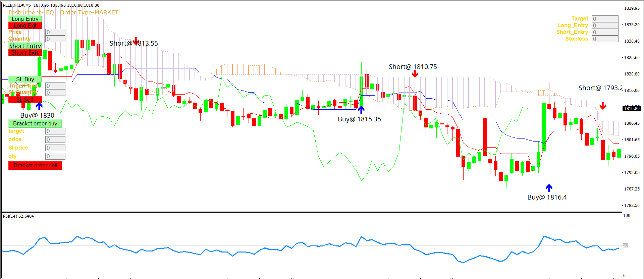Click the red Long Exit button
The height and width of the screenshot is (279, 644).
(x=25, y=25)
